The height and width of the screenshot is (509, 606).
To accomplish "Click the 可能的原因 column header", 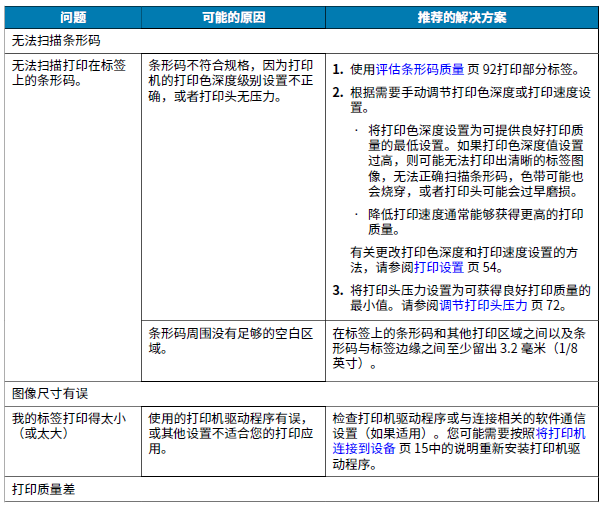I will pyautogui.click(x=233, y=17).
